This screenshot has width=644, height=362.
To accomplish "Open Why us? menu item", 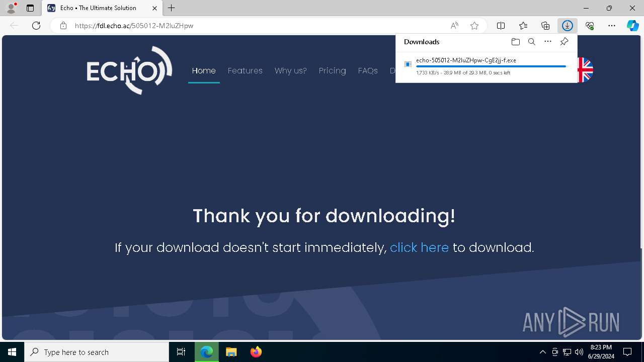I will [x=290, y=71].
